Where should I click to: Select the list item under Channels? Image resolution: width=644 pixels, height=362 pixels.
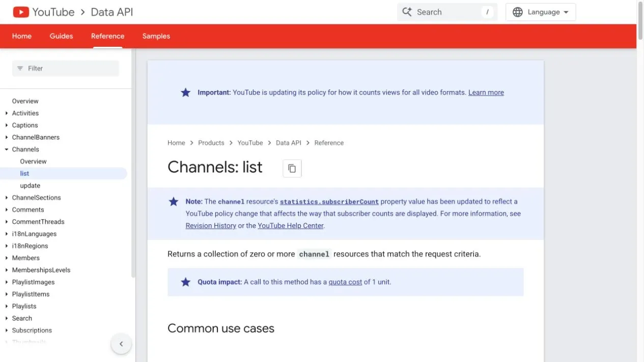(64, 174)
